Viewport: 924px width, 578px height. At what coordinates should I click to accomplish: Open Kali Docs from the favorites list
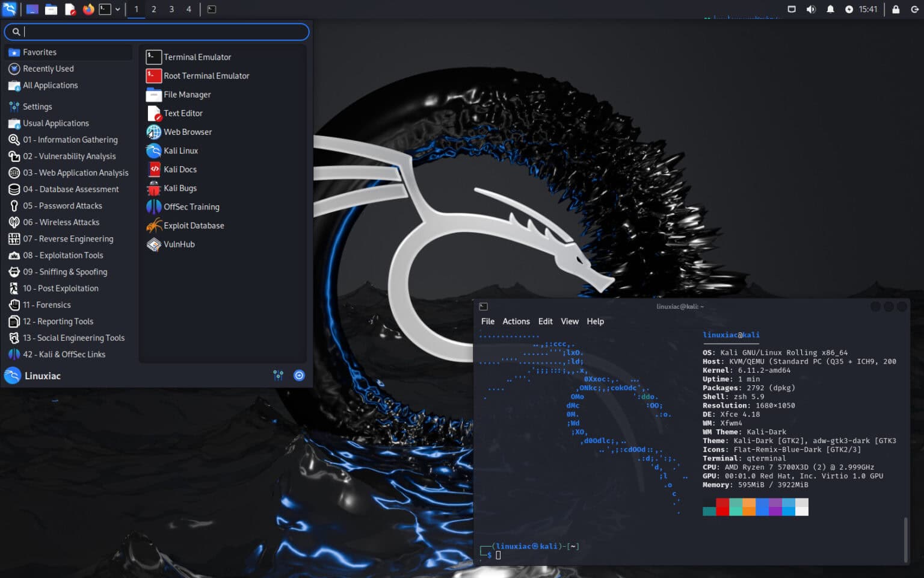coord(180,169)
